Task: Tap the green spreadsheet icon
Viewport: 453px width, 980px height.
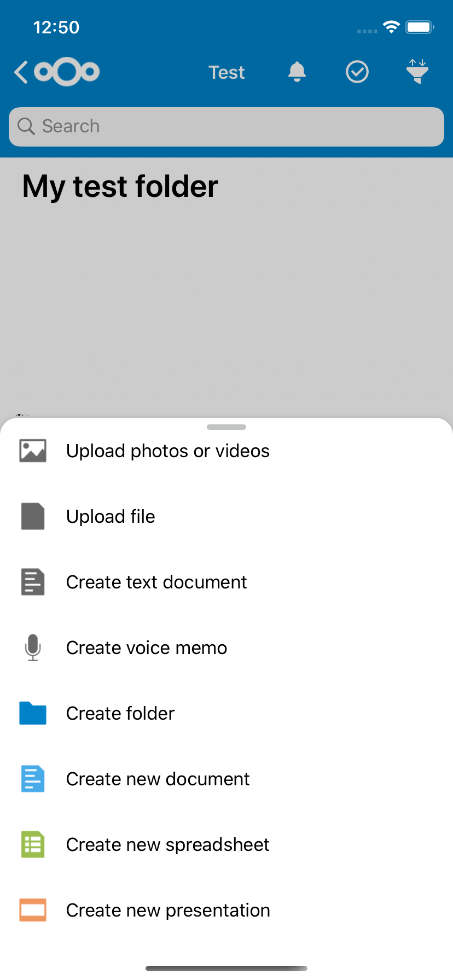Action: click(33, 844)
